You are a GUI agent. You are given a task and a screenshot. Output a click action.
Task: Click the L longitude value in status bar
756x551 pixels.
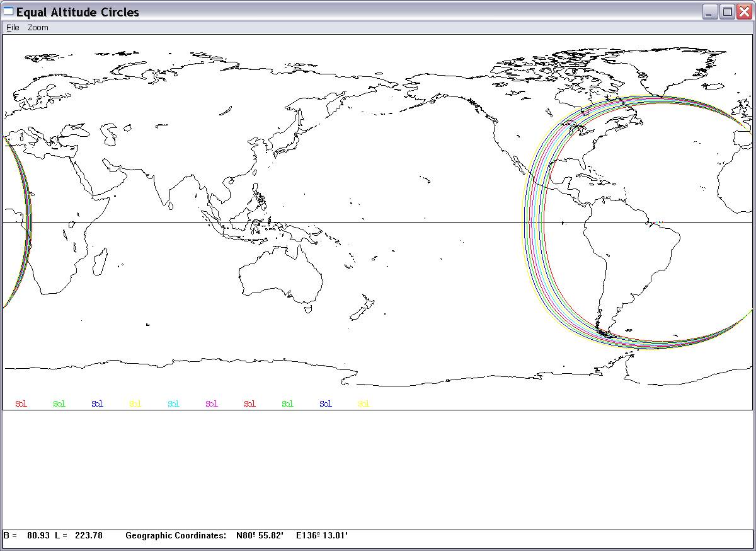[88, 536]
